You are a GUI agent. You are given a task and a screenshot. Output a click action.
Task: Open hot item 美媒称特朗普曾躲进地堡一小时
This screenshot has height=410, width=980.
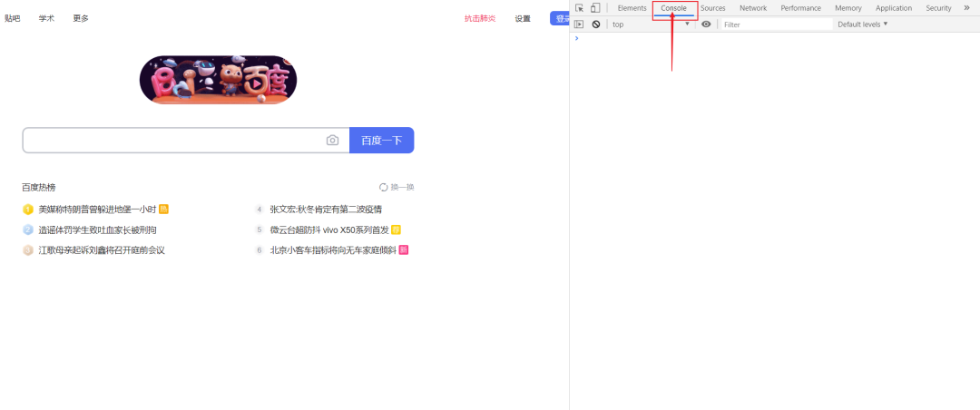[97, 210]
